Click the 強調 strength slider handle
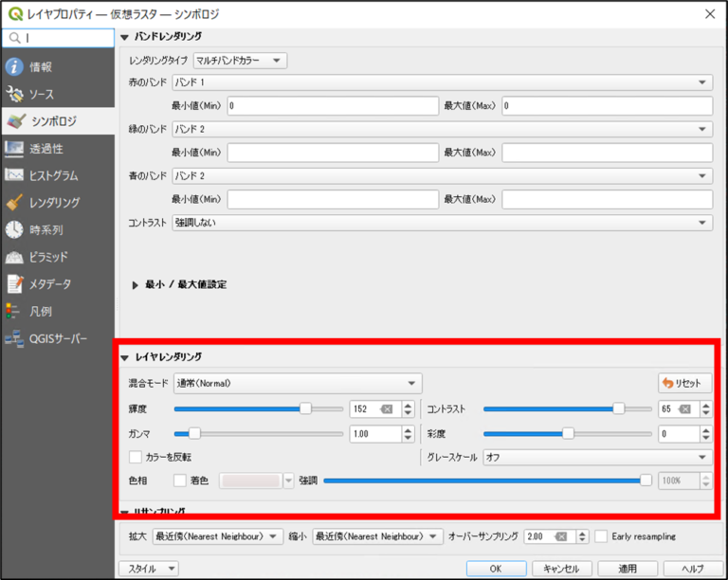728x580 pixels. click(x=646, y=480)
